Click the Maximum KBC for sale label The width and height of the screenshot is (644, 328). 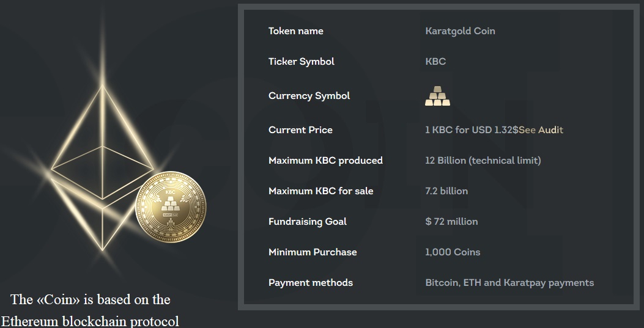click(320, 191)
